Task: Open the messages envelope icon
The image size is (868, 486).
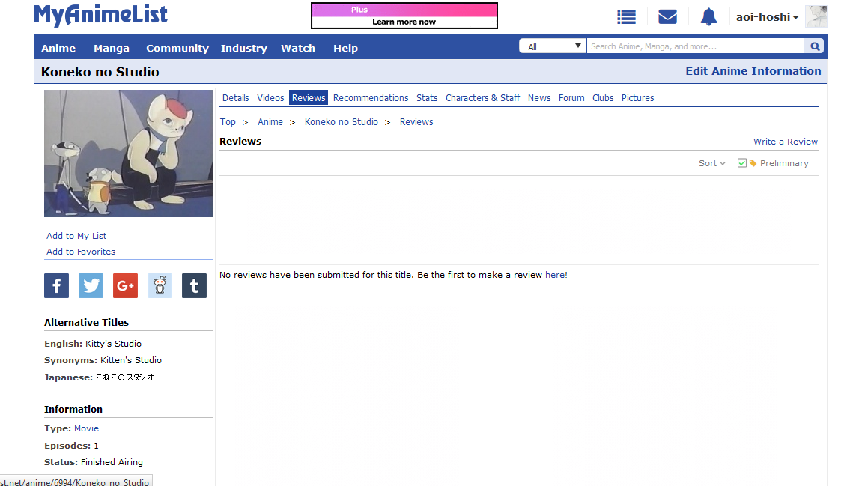Action: 667,17
